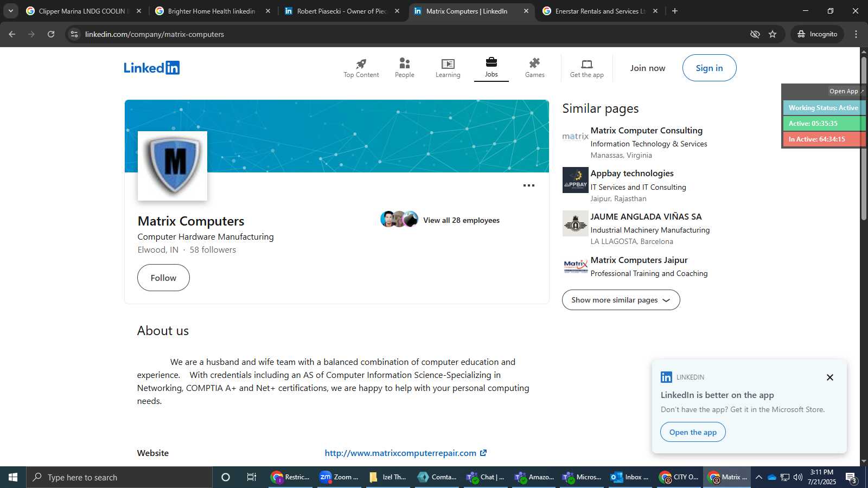Image resolution: width=868 pixels, height=488 pixels.
Task: View all 28 employees link
Action: pos(461,220)
